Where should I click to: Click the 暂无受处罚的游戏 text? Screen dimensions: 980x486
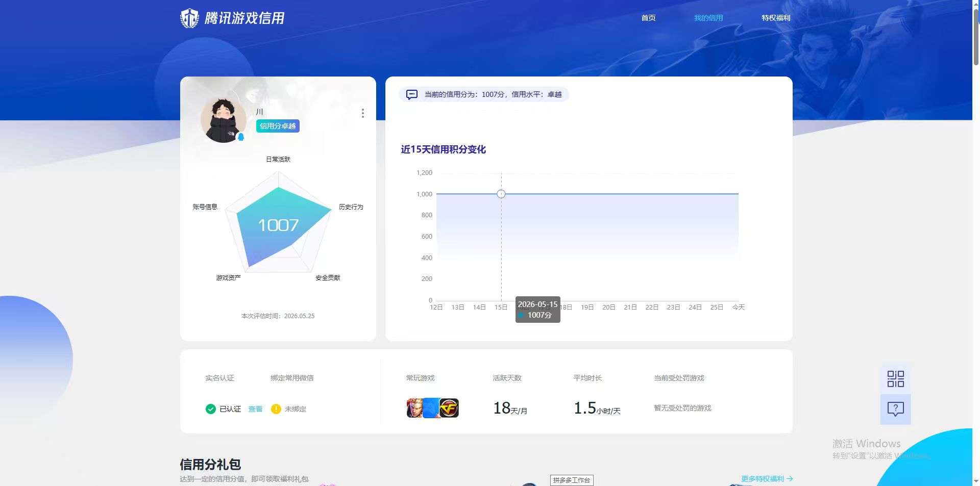coord(682,408)
